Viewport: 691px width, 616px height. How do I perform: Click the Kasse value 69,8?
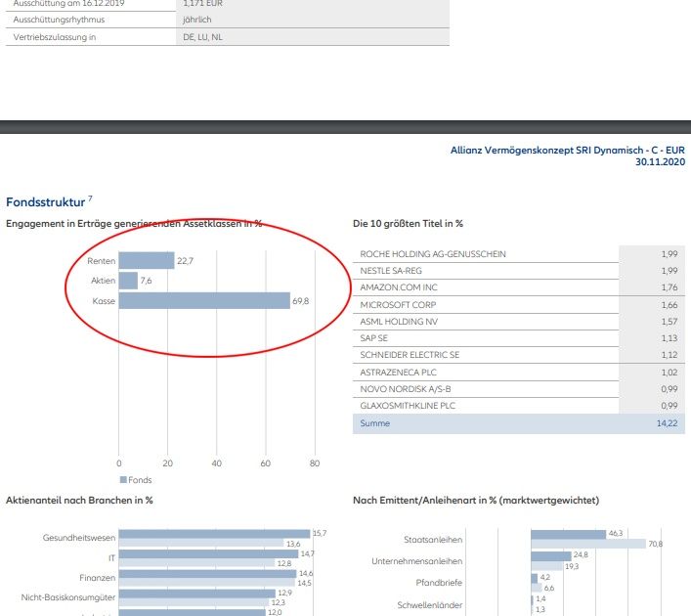click(301, 301)
